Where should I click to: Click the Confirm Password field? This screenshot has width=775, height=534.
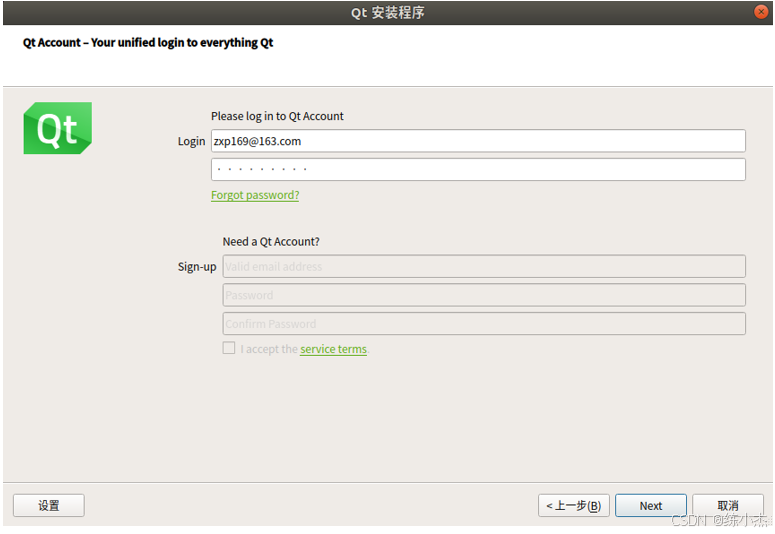tap(484, 324)
